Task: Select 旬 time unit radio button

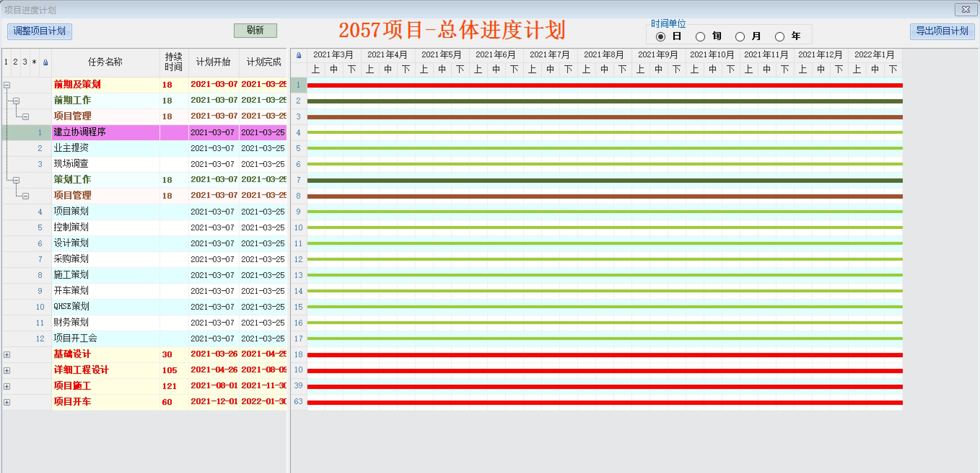Action: (x=700, y=37)
